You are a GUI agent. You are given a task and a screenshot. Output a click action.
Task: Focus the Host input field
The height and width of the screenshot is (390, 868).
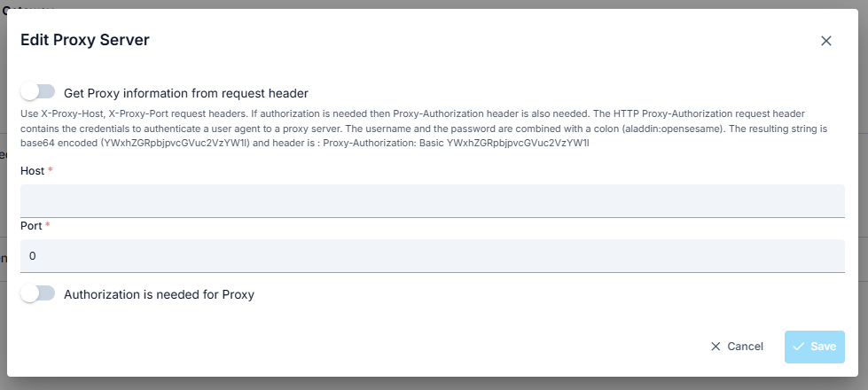[433, 200]
